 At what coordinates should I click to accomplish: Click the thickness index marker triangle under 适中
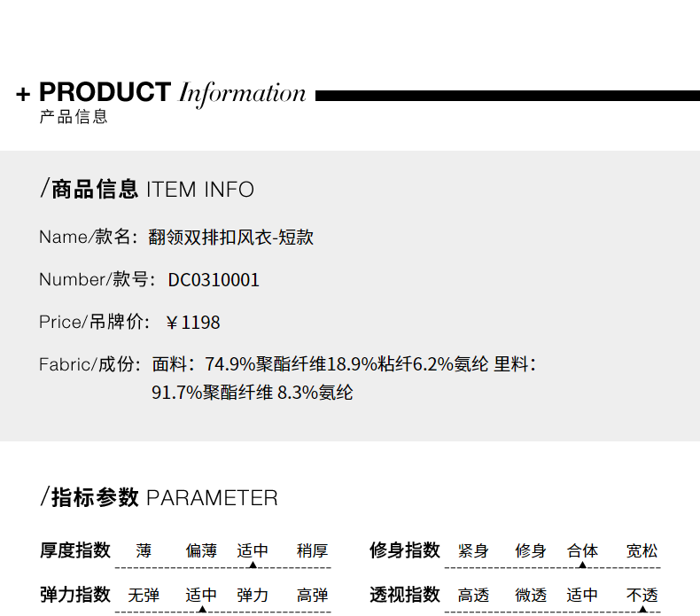click(253, 565)
